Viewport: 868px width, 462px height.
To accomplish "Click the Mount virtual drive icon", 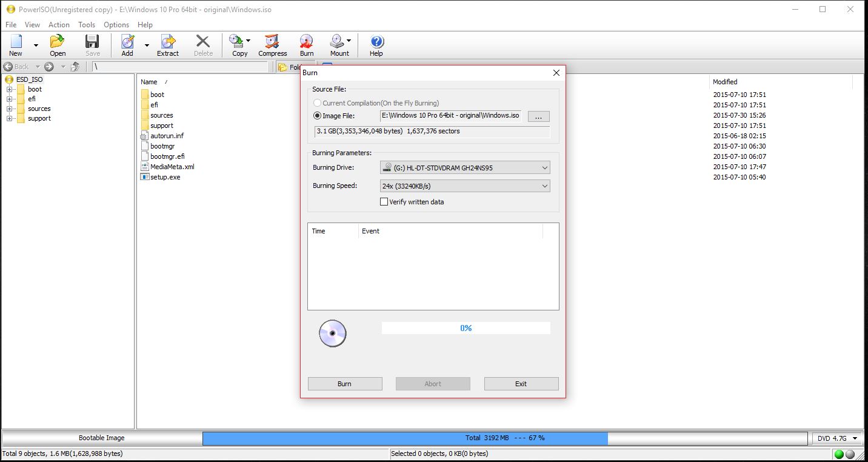I will pos(337,44).
